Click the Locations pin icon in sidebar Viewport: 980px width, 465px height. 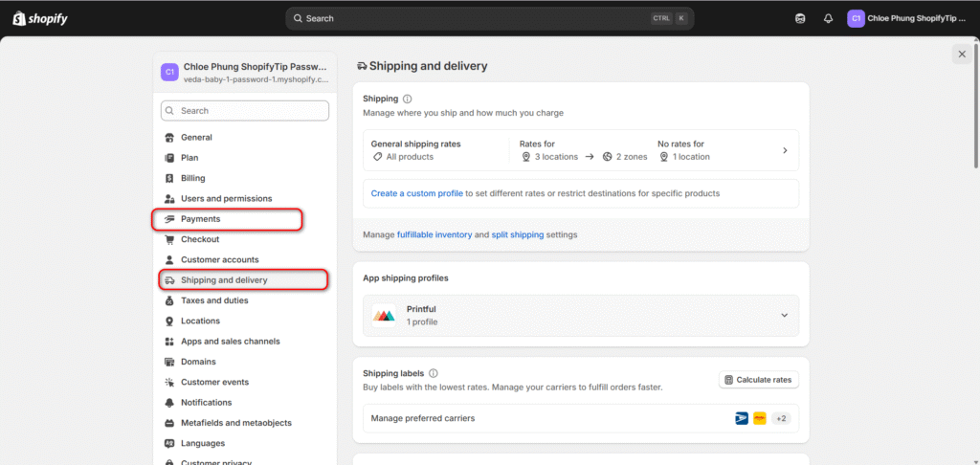[x=168, y=321]
